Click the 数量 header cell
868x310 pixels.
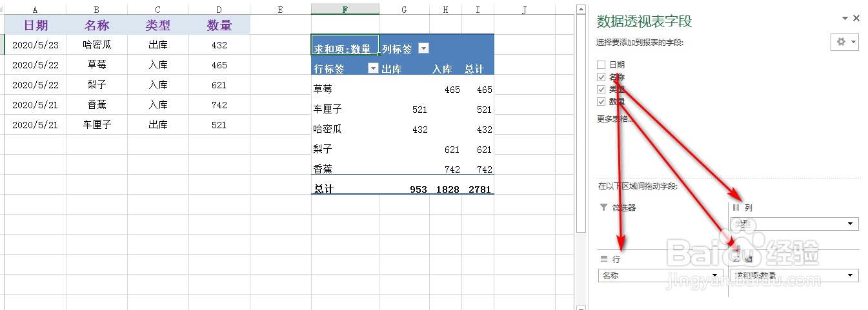tap(219, 25)
